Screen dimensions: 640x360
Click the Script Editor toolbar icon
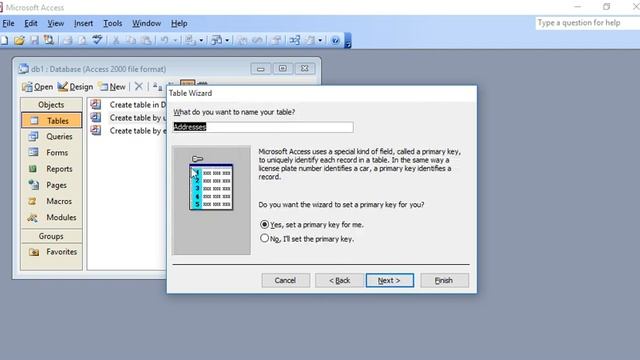click(x=257, y=40)
